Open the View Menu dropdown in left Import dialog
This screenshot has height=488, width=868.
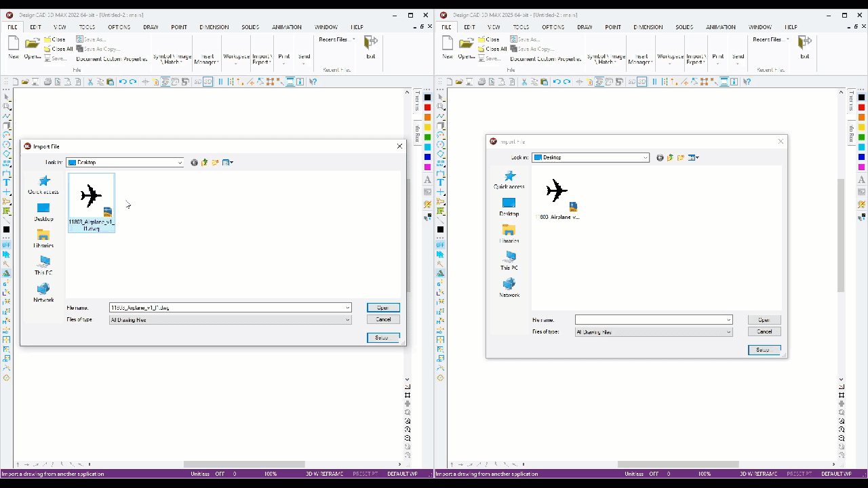228,163
